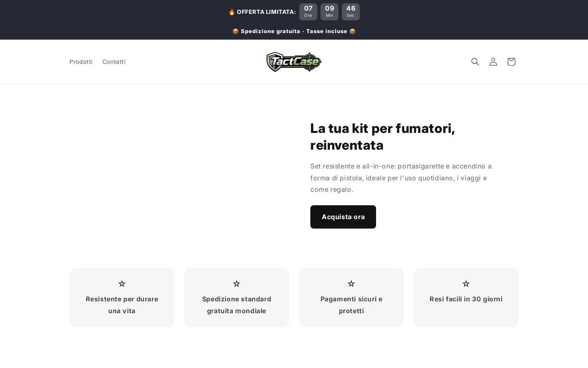Click the countdown Ore box

pos(308,12)
